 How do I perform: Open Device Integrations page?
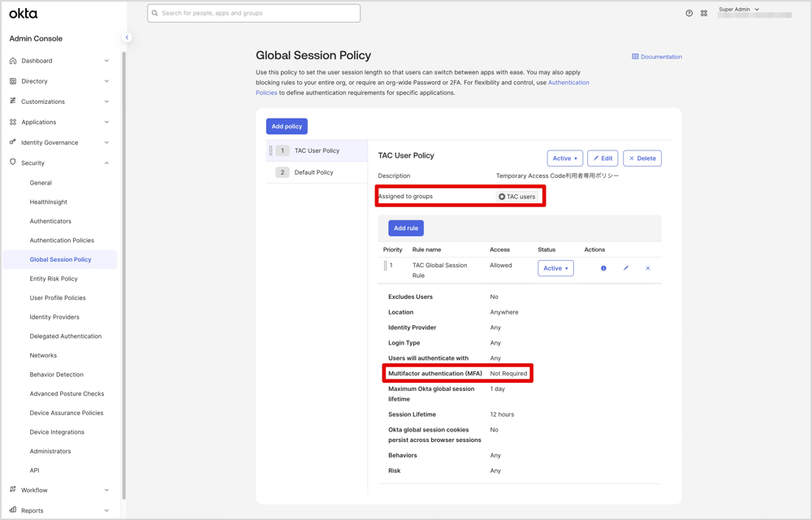57,432
